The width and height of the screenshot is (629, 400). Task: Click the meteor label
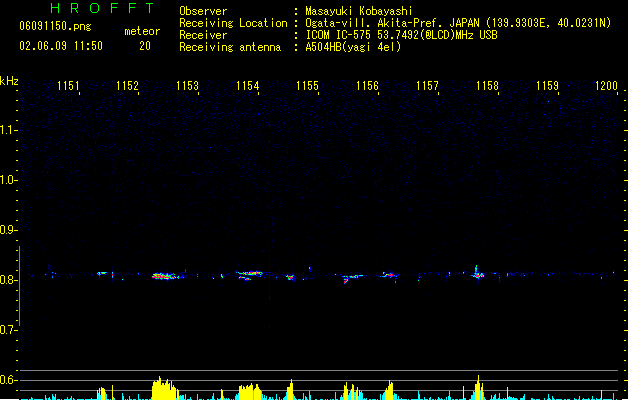coord(142,31)
